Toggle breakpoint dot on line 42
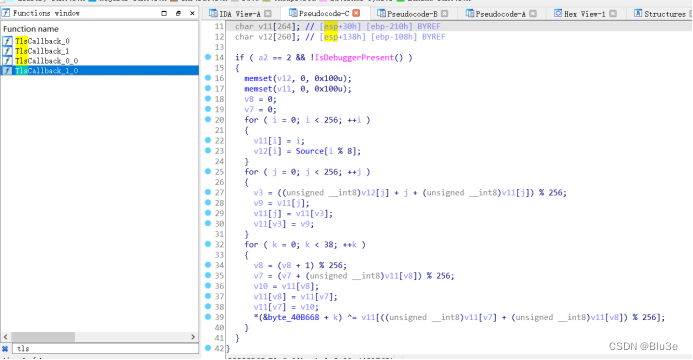Screen dimensions: 693x360 click(208, 348)
